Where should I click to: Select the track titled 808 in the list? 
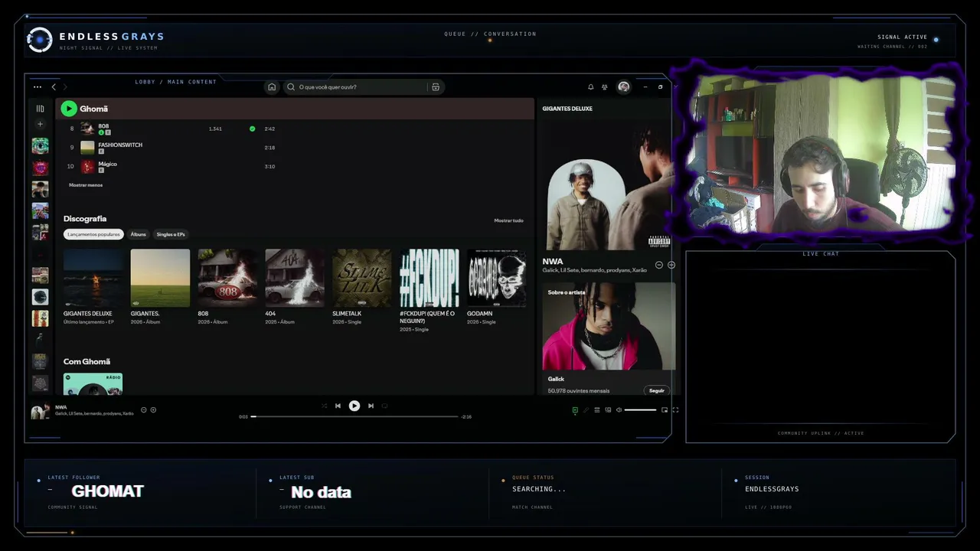click(103, 126)
